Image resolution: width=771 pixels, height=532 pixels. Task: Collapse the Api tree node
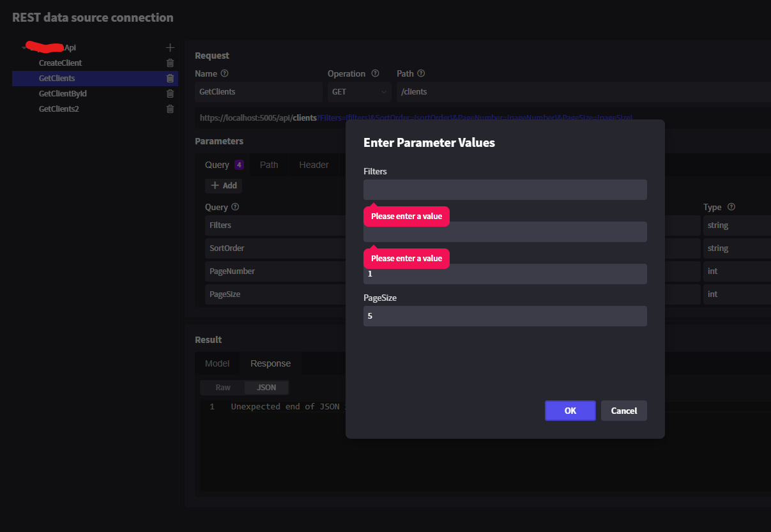click(x=23, y=47)
